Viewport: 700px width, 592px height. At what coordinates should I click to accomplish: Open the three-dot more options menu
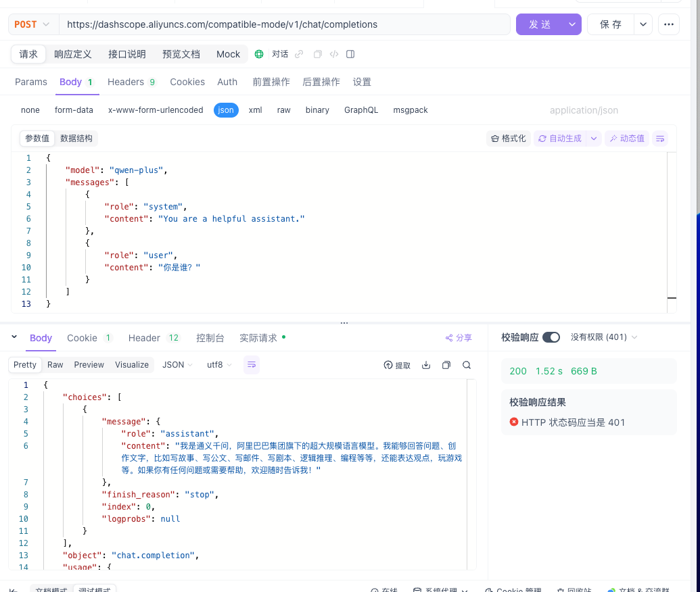668,24
